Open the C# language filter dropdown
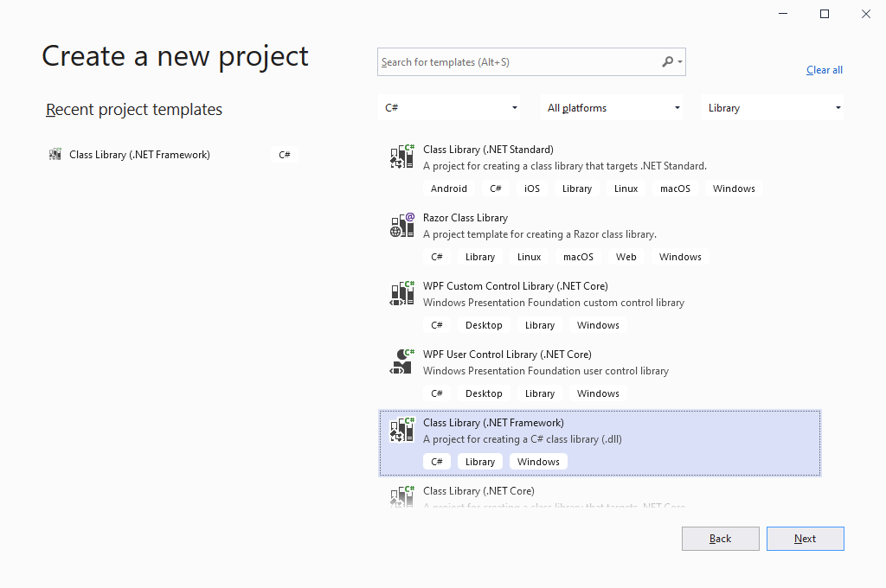 pyautogui.click(x=451, y=108)
